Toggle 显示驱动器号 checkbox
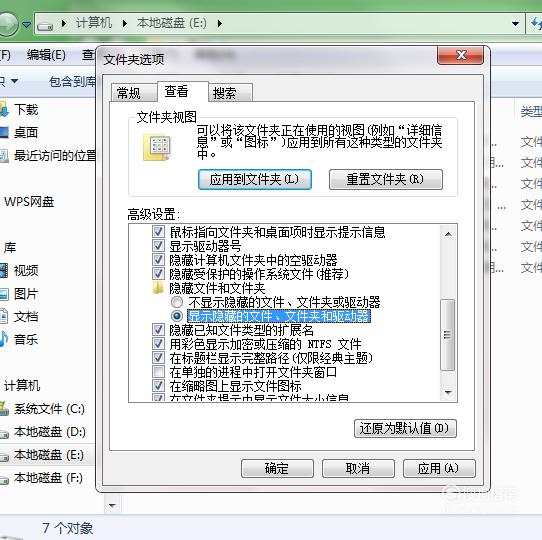 [158, 246]
